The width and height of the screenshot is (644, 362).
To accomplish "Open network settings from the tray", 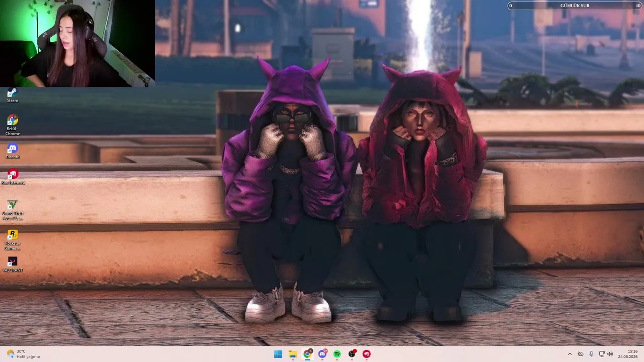I will tap(602, 354).
